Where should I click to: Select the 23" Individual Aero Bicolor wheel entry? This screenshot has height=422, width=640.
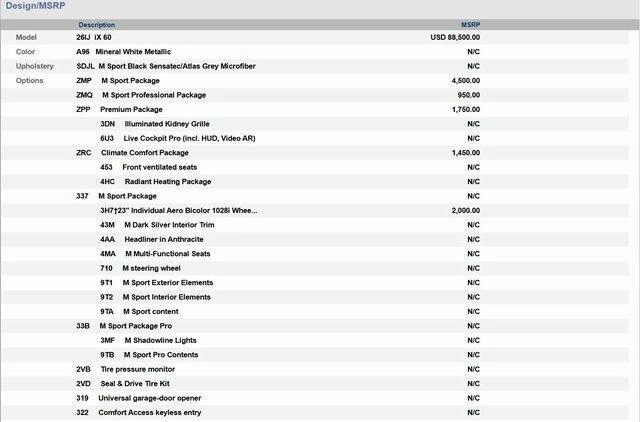[x=178, y=211]
